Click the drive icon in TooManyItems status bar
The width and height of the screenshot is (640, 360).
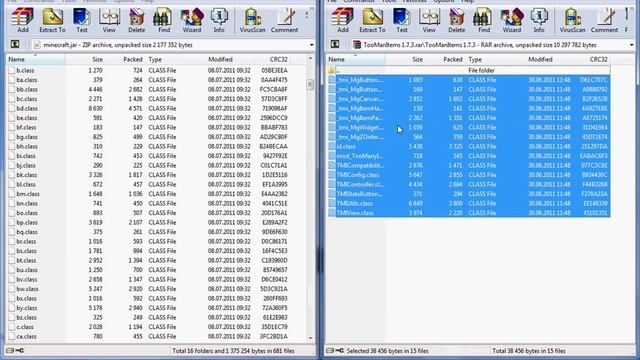330,351
